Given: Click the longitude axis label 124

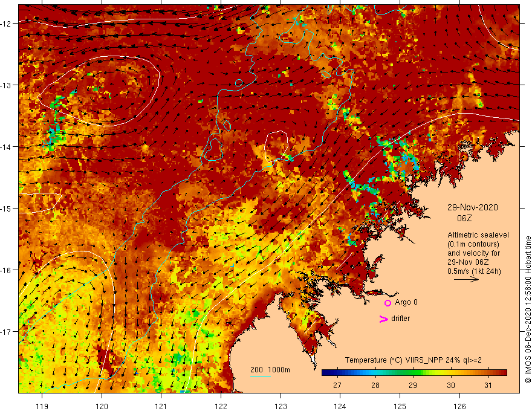Looking at the screenshot, I should click(340, 406).
